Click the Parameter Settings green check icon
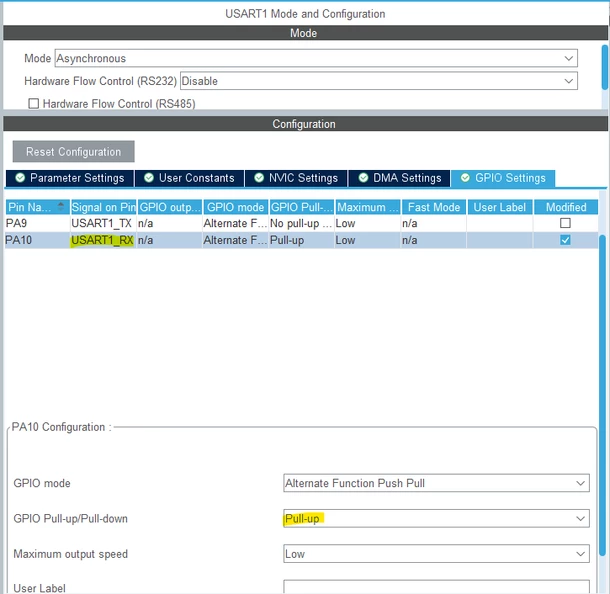This screenshot has height=594, width=610. 20,178
